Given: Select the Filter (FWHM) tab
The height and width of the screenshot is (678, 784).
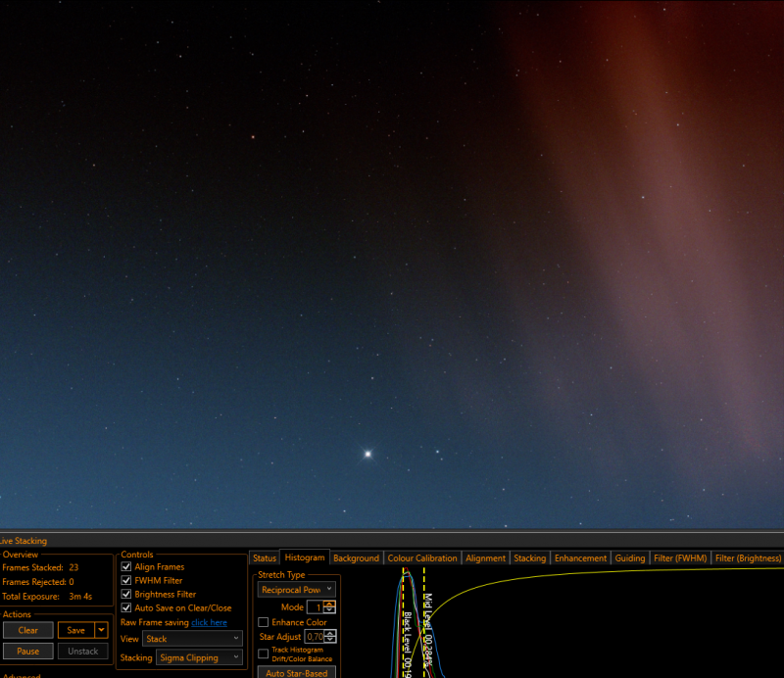Looking at the screenshot, I should [x=680, y=558].
